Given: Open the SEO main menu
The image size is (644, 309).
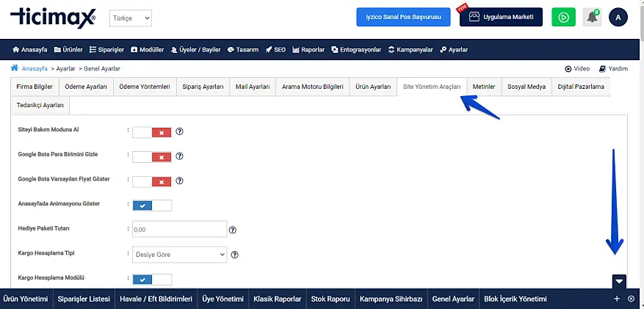Looking at the screenshot, I should click(x=275, y=50).
